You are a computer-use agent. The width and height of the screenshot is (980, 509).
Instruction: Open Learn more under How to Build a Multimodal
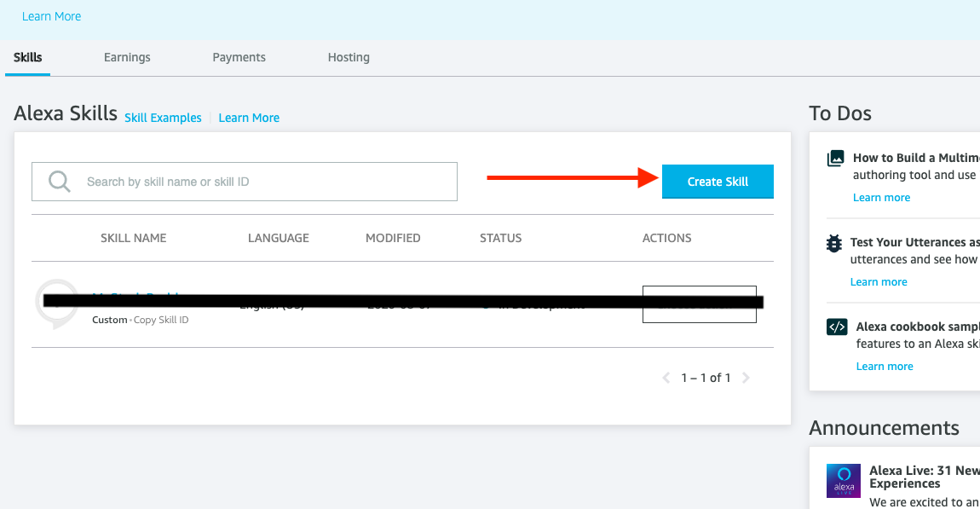click(881, 198)
